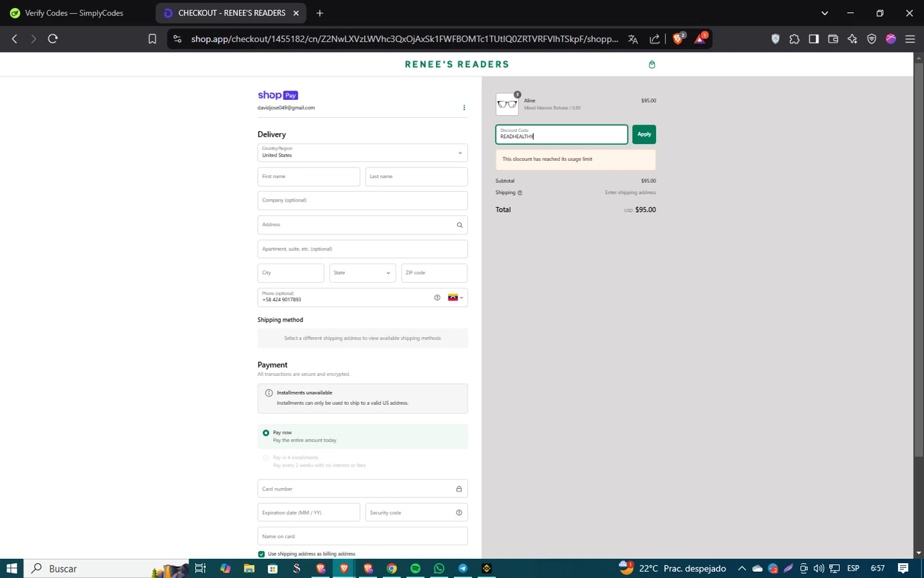Click the Last name field

(x=416, y=177)
